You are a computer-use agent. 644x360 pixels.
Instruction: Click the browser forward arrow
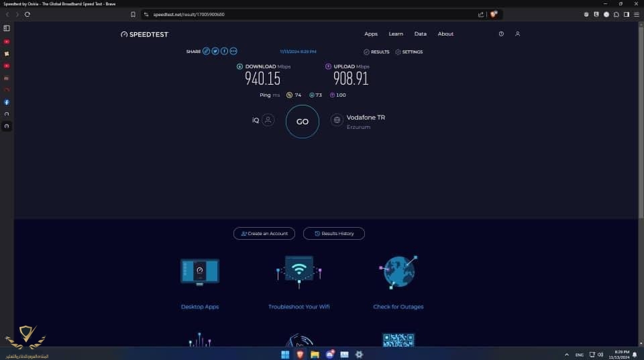coord(17,14)
